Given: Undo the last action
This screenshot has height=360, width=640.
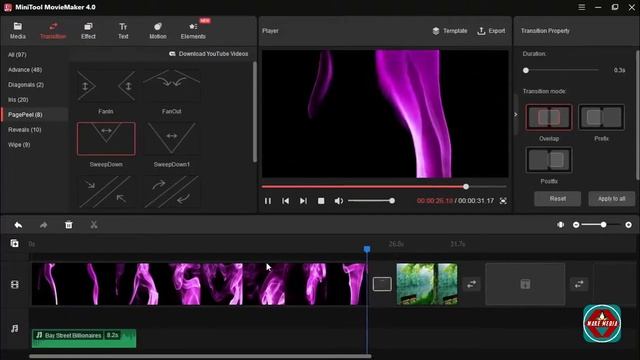Looking at the screenshot, I should coord(18,225).
